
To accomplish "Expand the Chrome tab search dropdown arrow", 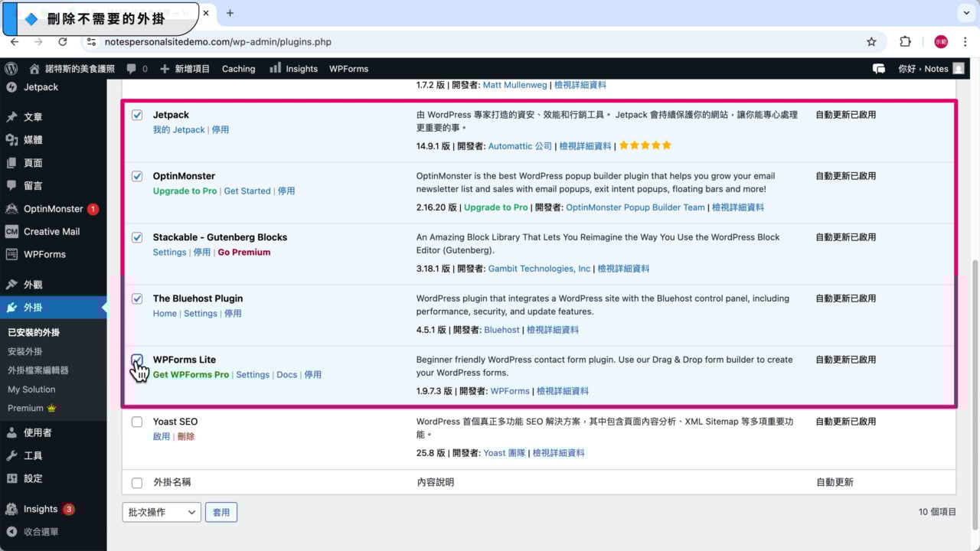I will pyautogui.click(x=964, y=13).
